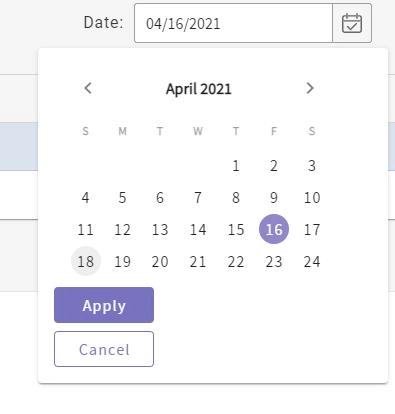Select April 16 highlighted date
This screenshot has width=395, height=414.
[274, 229]
